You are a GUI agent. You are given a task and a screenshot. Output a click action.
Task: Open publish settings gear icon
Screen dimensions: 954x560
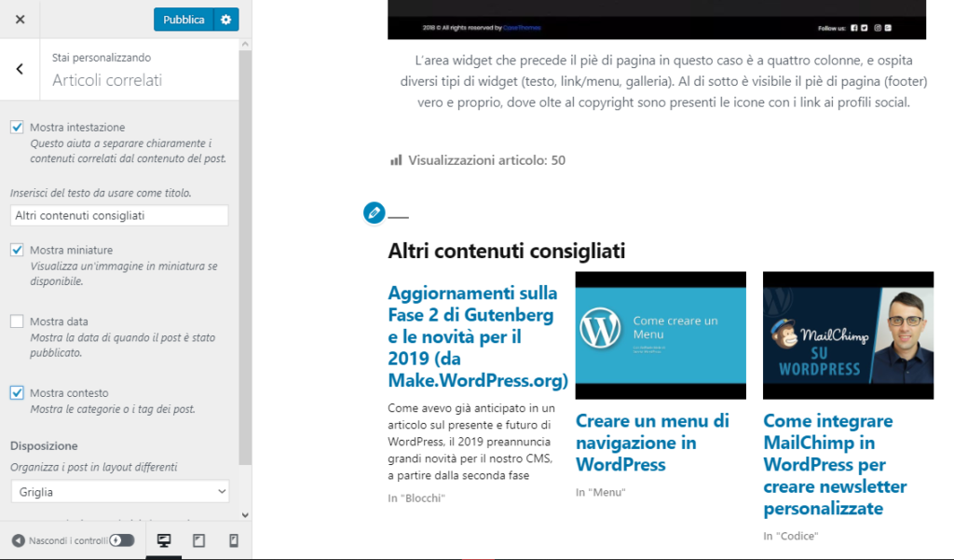225,20
